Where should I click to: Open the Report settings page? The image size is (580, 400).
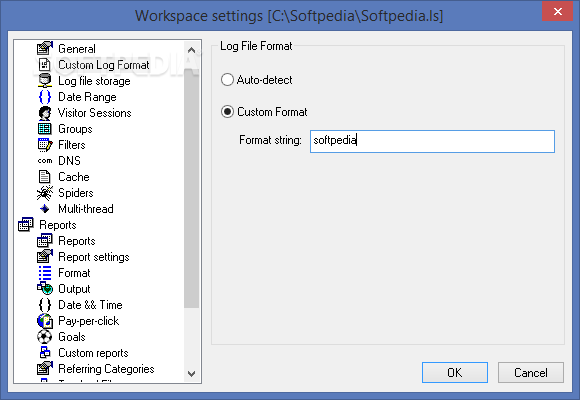click(94, 257)
